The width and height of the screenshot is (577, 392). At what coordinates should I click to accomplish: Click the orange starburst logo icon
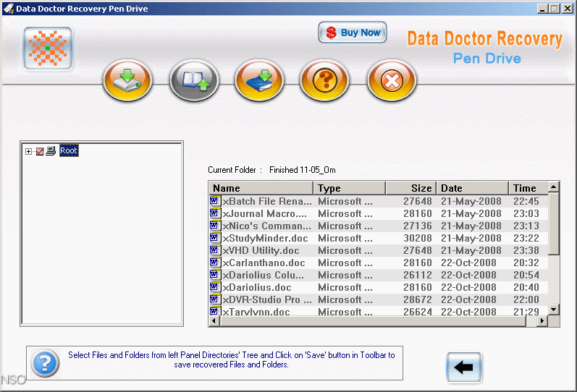pyautogui.click(x=48, y=48)
